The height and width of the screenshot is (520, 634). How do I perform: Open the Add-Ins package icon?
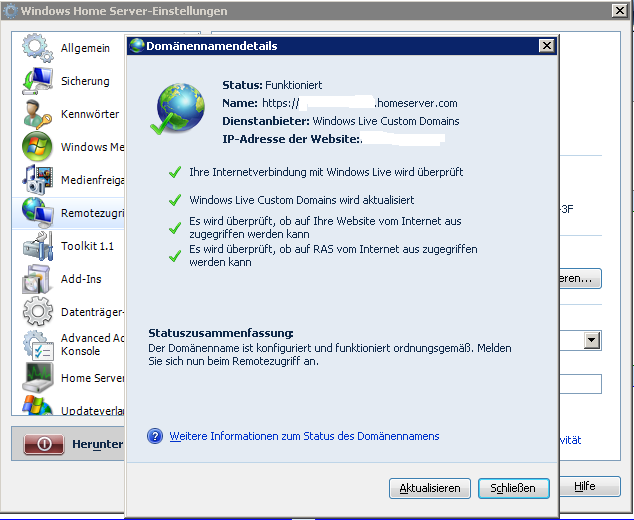(36, 279)
